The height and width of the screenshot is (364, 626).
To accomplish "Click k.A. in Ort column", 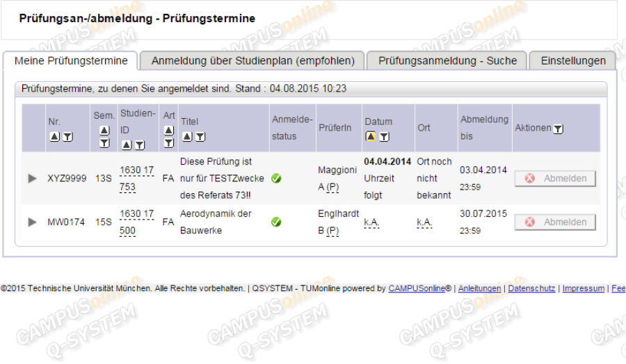I will pos(424,222).
